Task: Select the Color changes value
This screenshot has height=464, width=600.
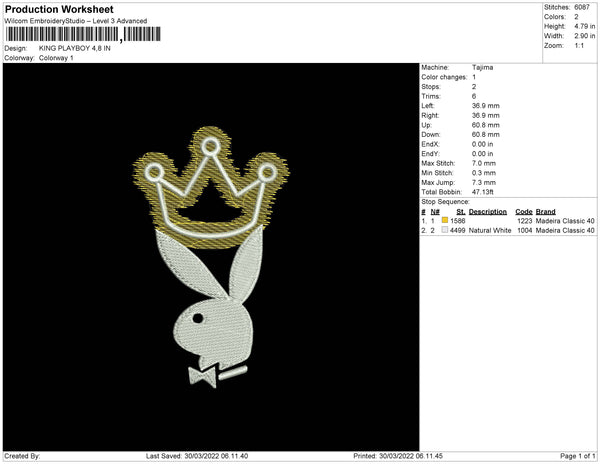Action: 474,77
